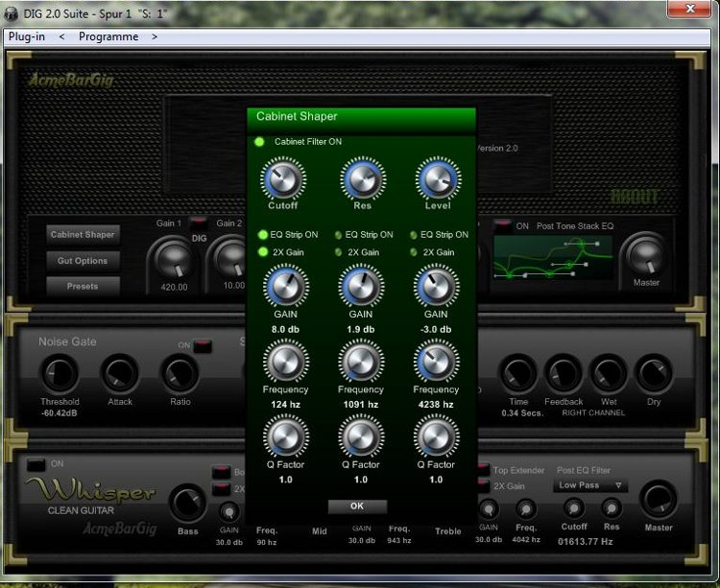Toggle the DIG switch between Gain 1 and Gain 2
This screenshot has height=588, width=720.
point(199,223)
